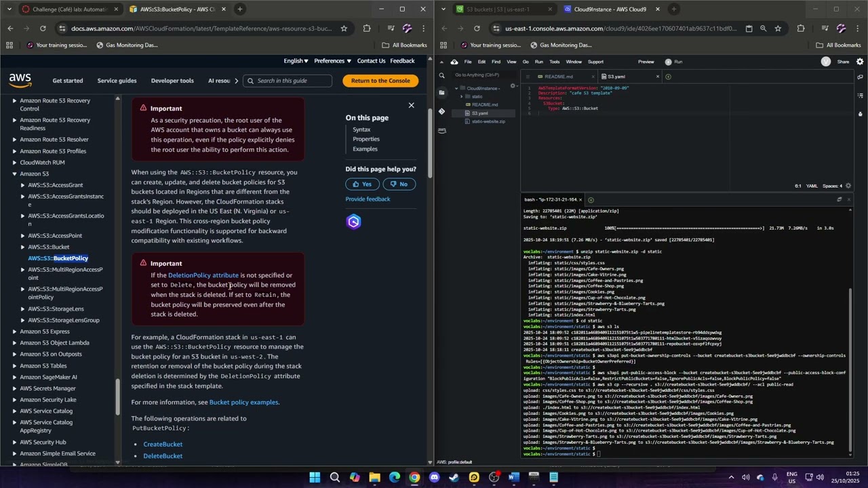Open the Preferences dropdown on docs page
This screenshot has width=868, height=488.
point(332,61)
